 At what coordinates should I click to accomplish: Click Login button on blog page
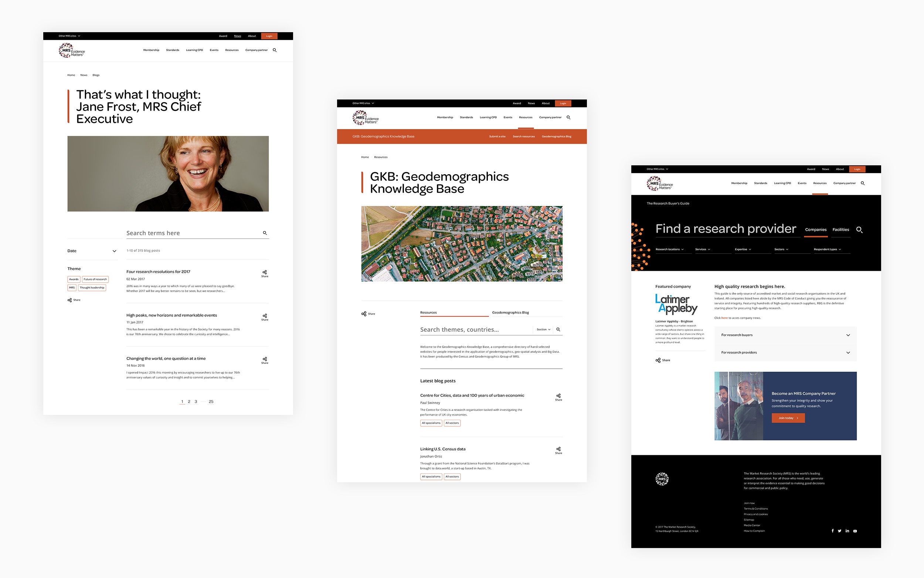269,36
